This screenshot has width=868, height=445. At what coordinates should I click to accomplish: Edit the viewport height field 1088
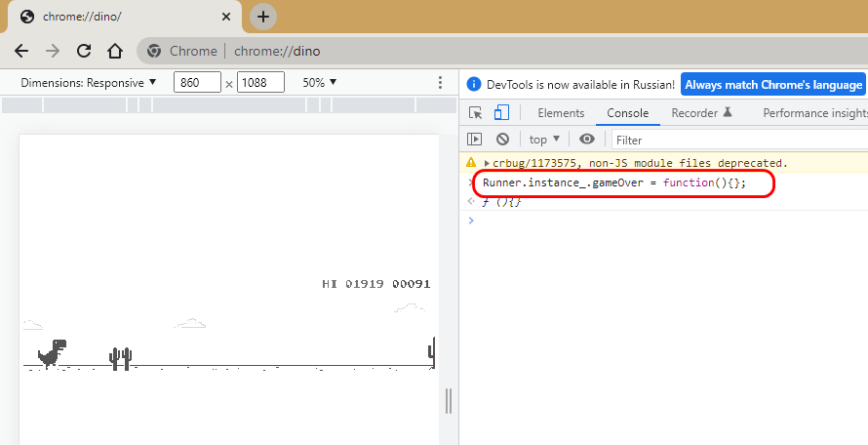(x=260, y=83)
